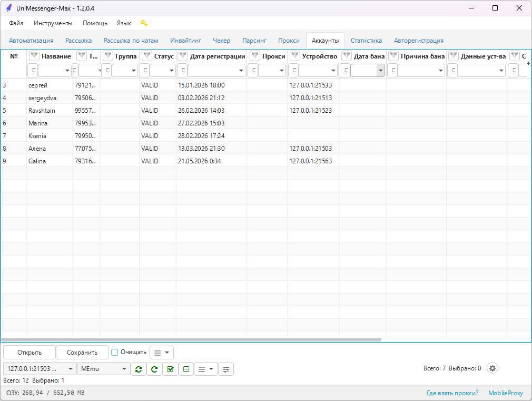Open the 127.0.0.1:21503 device dropdown
The width and height of the screenshot is (532, 401).
40,369
